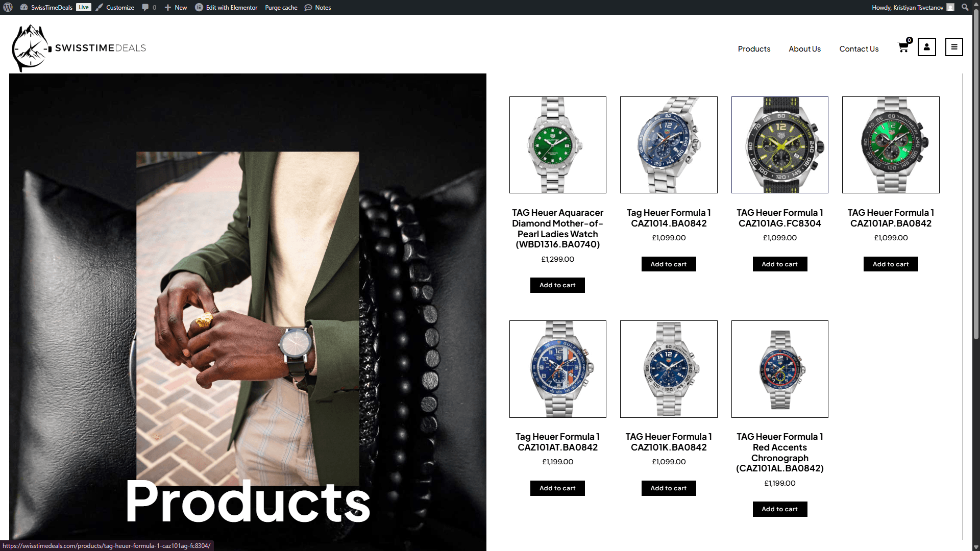Open the comments bubble in admin bar
The width and height of the screenshot is (980, 551).
click(149, 7)
